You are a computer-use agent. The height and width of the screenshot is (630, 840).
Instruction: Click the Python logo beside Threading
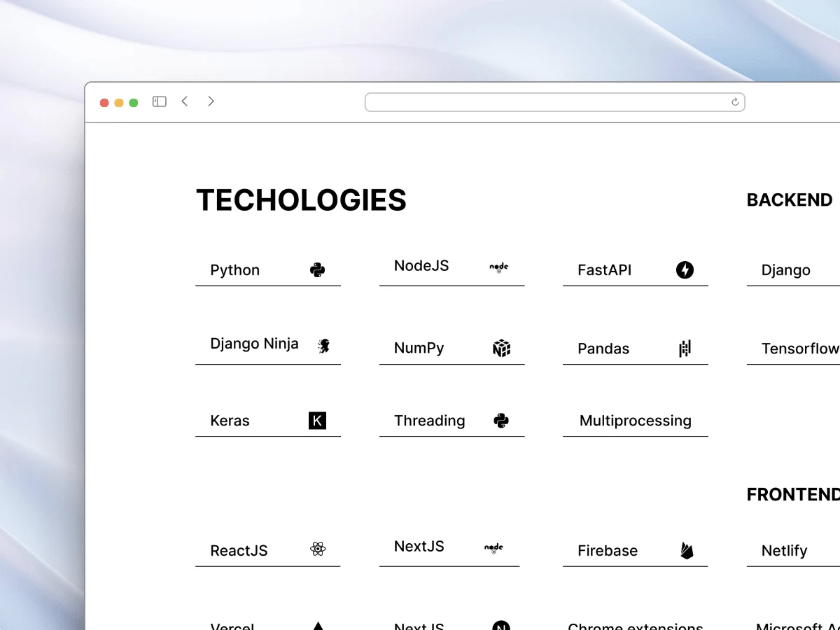pos(501,421)
